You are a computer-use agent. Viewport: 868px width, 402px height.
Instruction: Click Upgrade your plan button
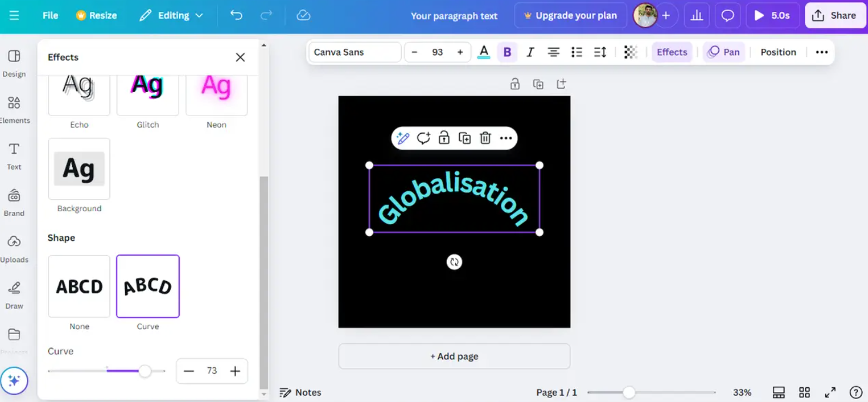[x=570, y=16]
